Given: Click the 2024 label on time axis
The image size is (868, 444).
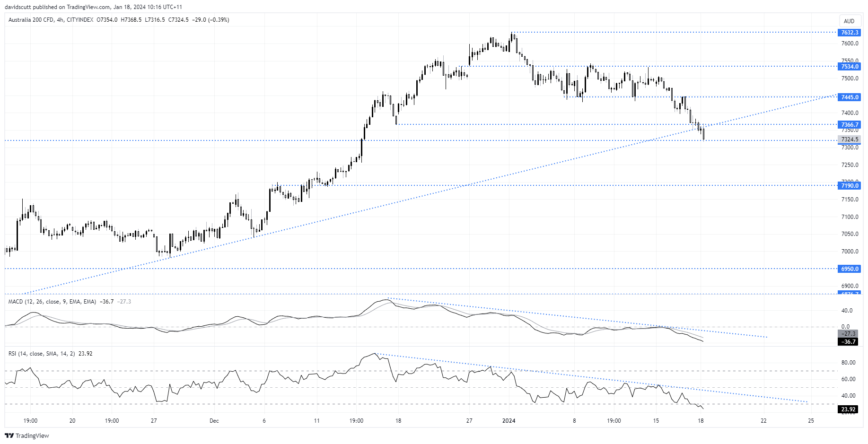Looking at the screenshot, I should (x=509, y=421).
